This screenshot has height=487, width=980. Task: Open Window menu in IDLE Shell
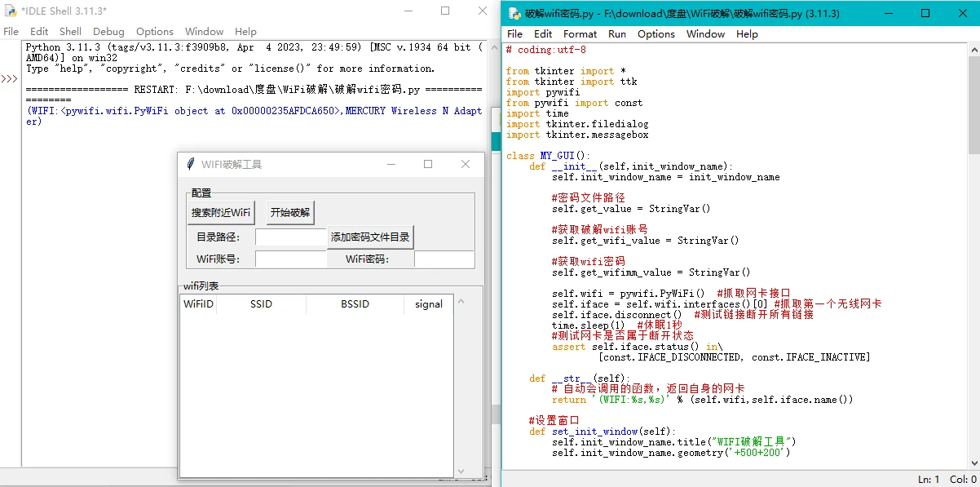pyautogui.click(x=204, y=32)
